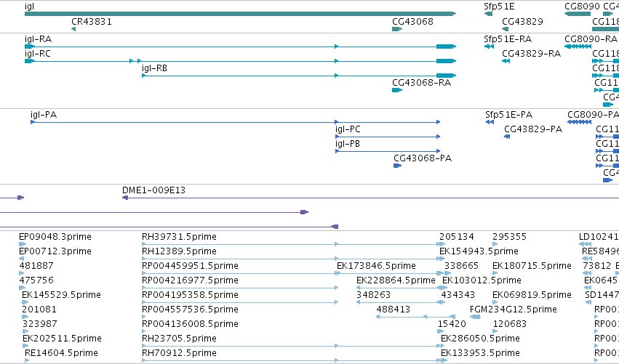Click the 434343 feature label
Image resolution: width=619 pixels, height=364 pixels.
pyautogui.click(x=458, y=295)
